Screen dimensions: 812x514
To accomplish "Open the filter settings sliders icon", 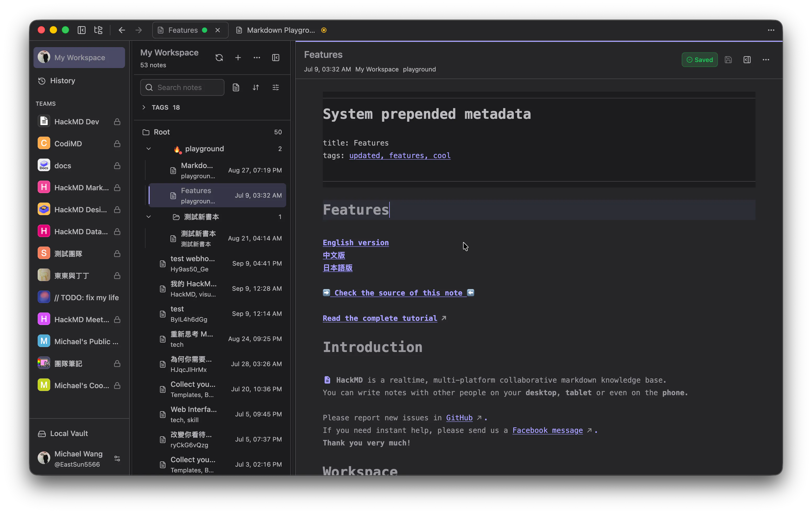I will pos(276,87).
